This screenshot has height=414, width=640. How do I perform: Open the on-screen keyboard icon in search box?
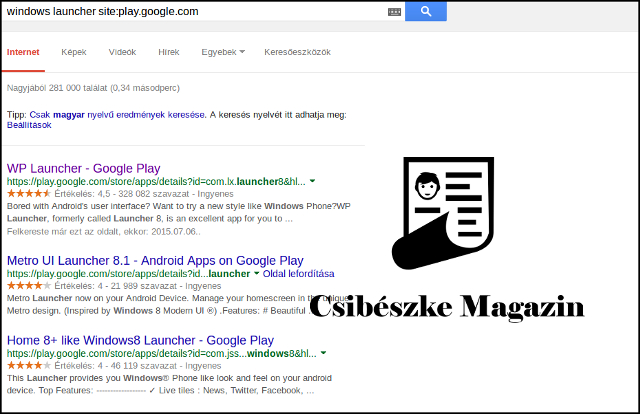[x=394, y=12]
